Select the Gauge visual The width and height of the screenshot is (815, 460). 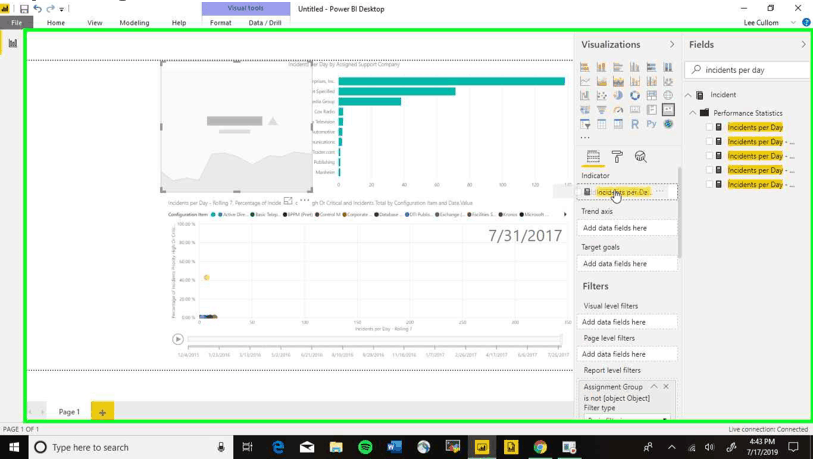pyautogui.click(x=618, y=110)
